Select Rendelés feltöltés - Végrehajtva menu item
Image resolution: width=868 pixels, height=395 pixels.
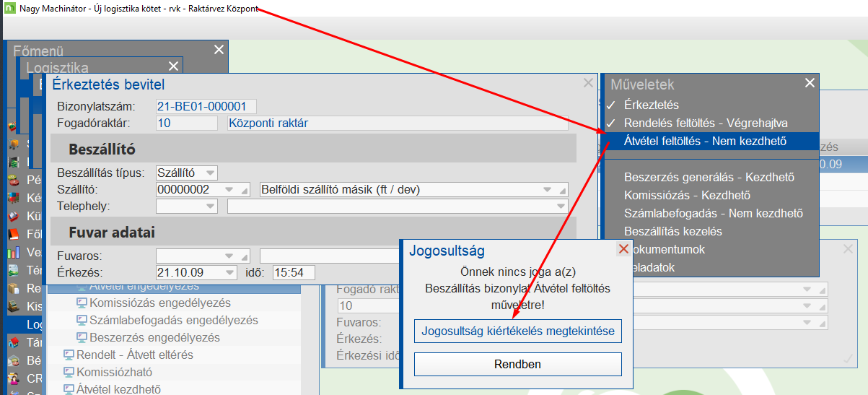point(706,123)
